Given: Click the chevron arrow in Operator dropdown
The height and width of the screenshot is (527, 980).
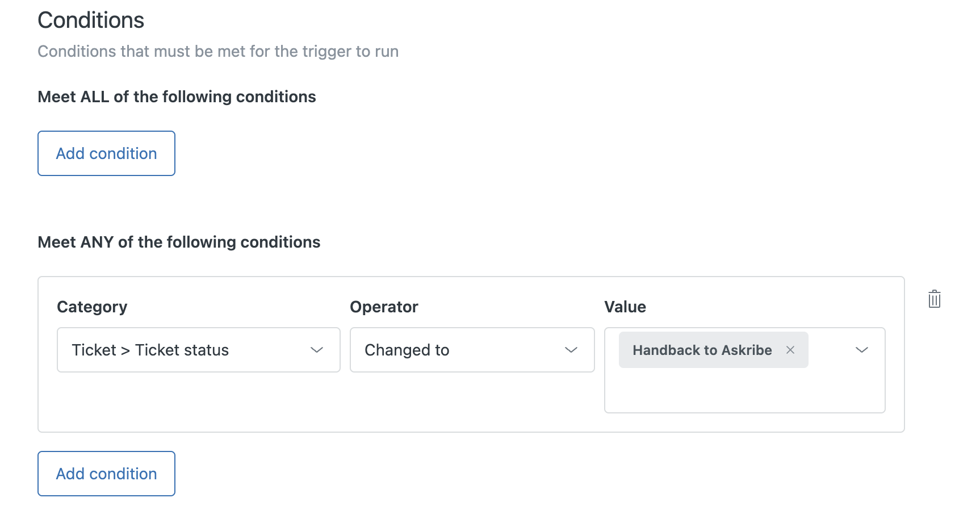Looking at the screenshot, I should point(571,350).
